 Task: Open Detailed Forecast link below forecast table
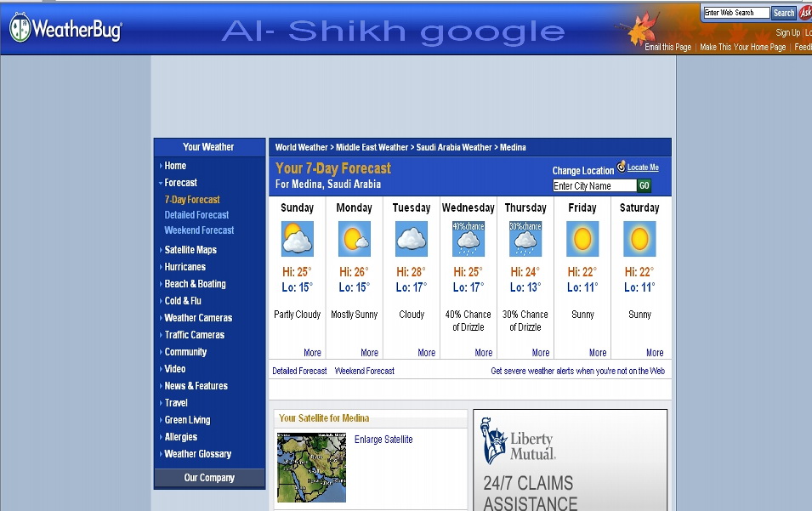coord(299,371)
